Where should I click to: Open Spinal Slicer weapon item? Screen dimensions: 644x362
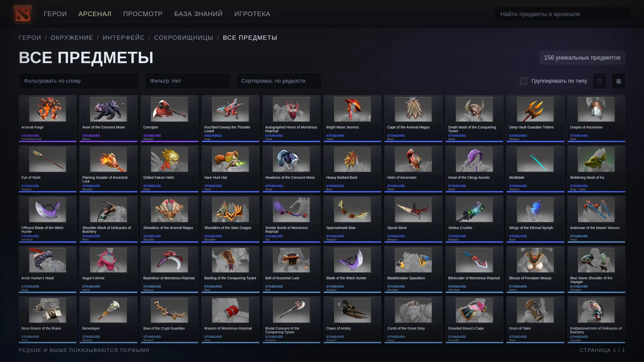[x=413, y=219]
